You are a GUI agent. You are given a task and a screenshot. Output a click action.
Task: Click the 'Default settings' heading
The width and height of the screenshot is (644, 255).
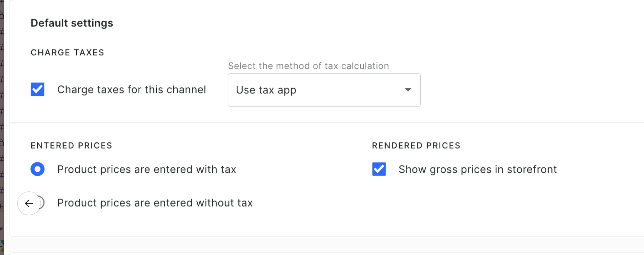pyautogui.click(x=72, y=23)
